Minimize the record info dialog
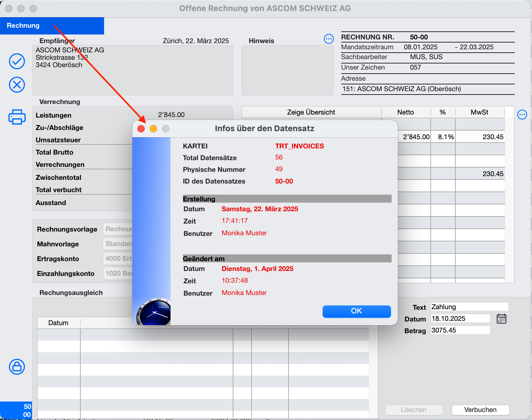 point(153,129)
